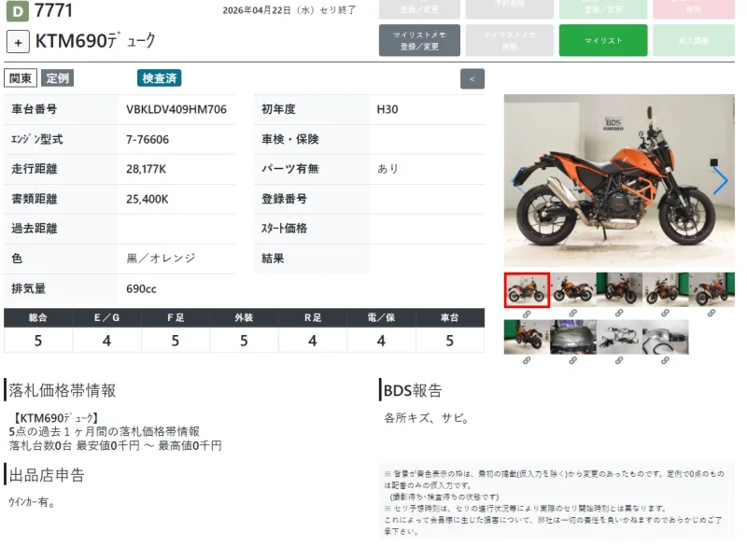Viewport: 747px width, 560px height.
Task: Click mileage value 28,177K
Action: tap(146, 169)
